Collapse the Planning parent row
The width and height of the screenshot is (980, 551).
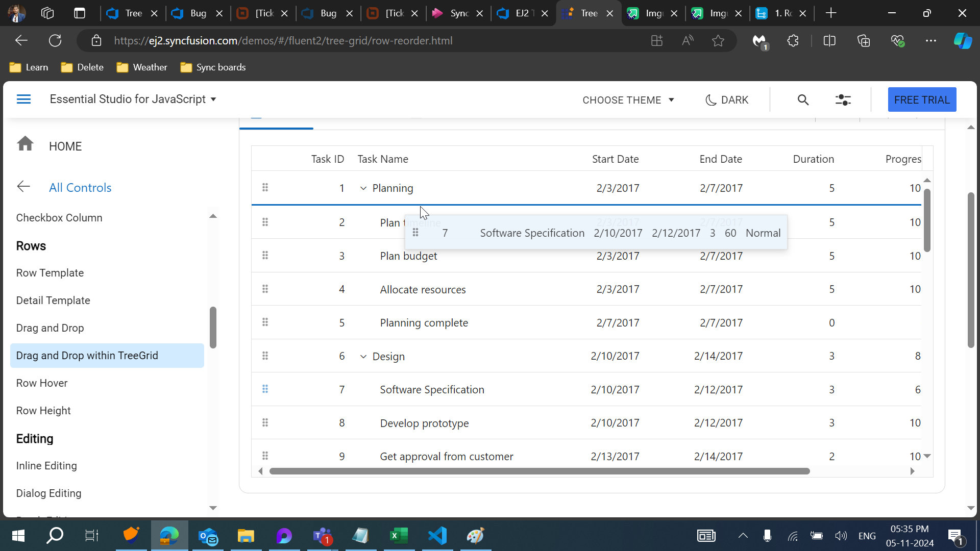click(x=363, y=188)
